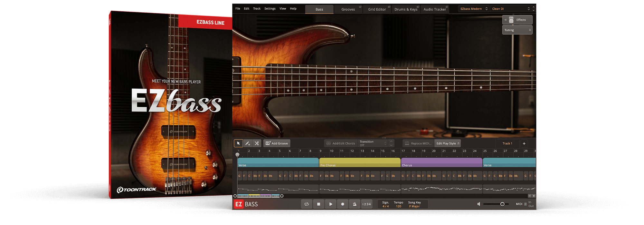Toggle the metronome click
The height and width of the screenshot is (225, 644).
point(355,204)
